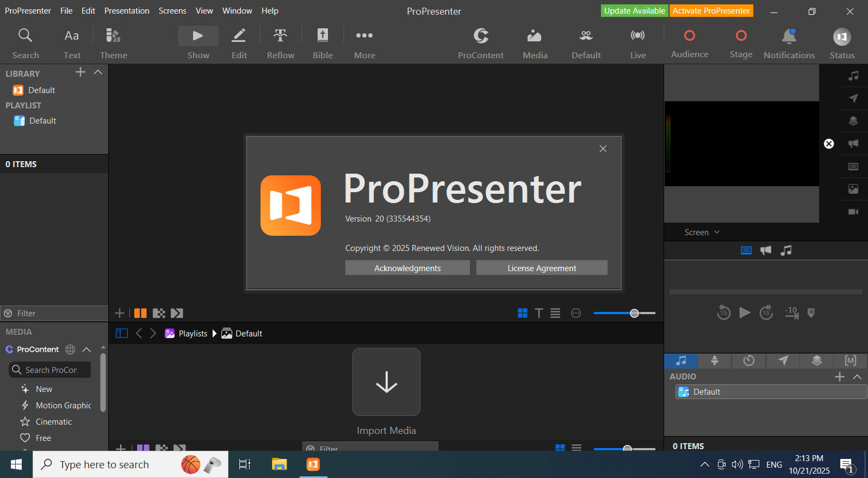Open the Search tool in toolbar
The height and width of the screenshot is (478, 868).
pos(26,44)
